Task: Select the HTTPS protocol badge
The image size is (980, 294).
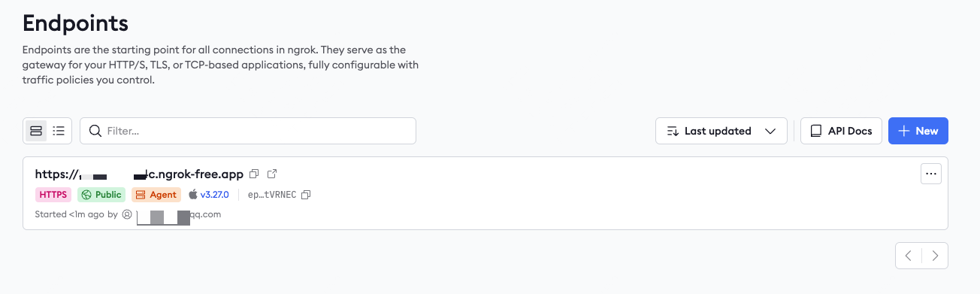Action: 53,195
